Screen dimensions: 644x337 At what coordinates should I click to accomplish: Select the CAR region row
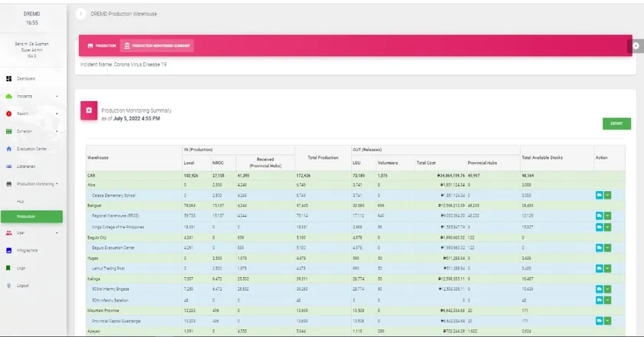click(355, 176)
